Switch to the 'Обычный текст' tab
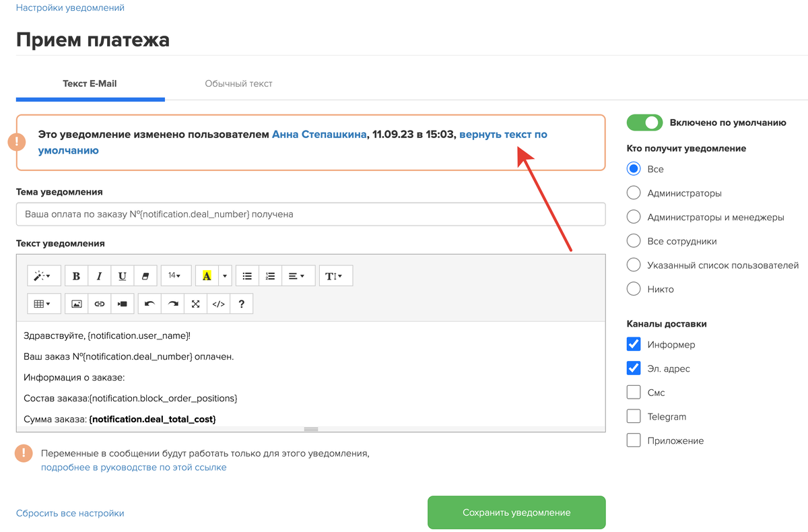 pyautogui.click(x=238, y=84)
